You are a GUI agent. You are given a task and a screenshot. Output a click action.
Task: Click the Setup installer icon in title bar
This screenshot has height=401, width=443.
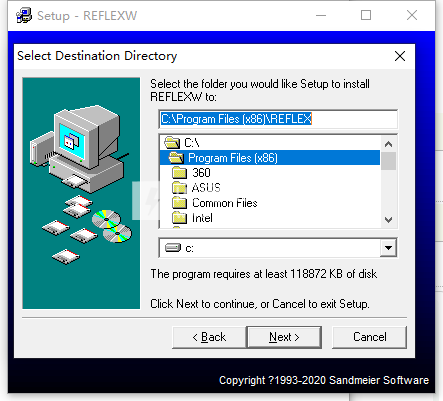24,16
